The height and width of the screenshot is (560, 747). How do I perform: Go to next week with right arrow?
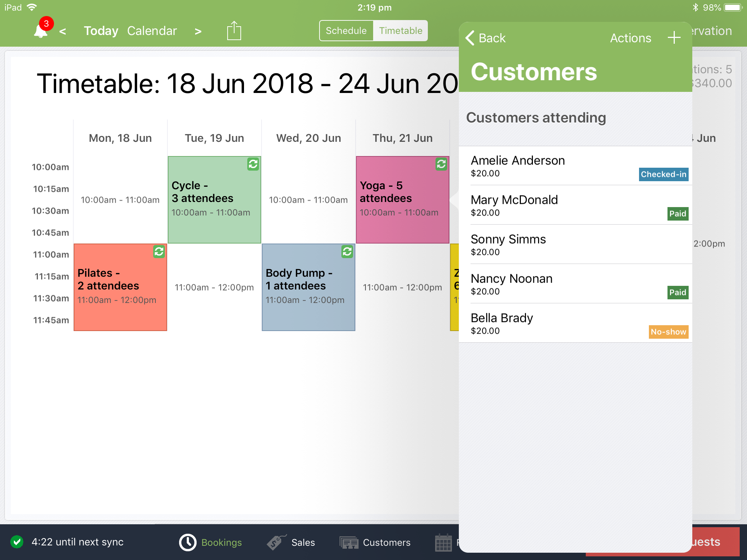coord(198,31)
